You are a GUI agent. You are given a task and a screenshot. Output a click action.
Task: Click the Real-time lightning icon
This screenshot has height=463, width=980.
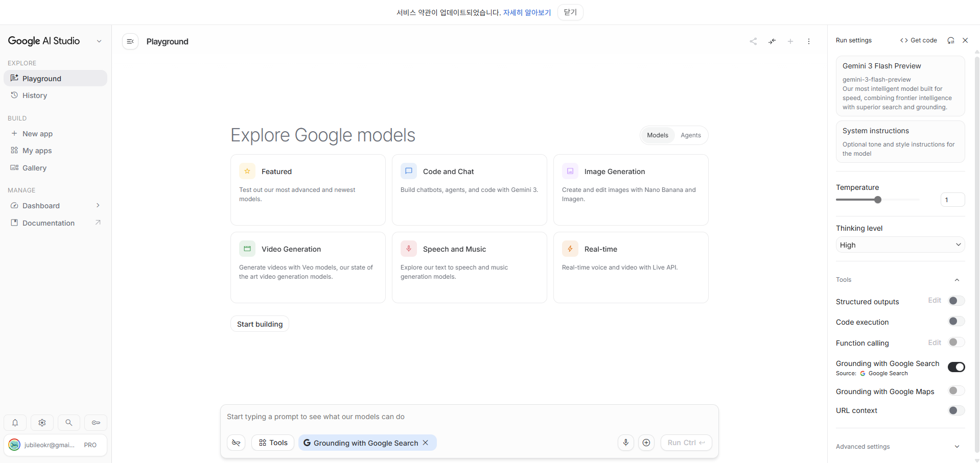[x=570, y=249]
